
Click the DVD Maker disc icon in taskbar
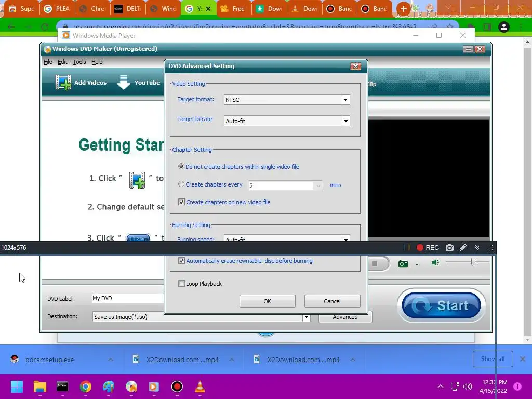[131, 387]
